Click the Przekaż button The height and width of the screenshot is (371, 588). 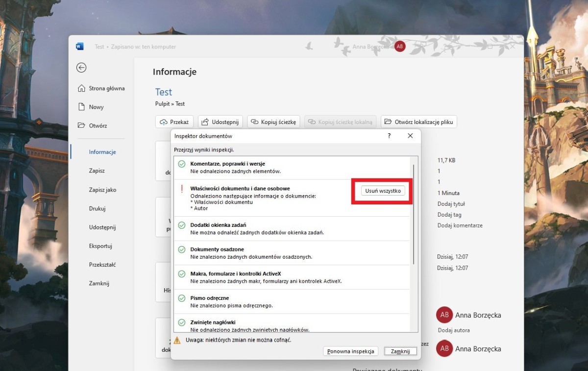point(174,122)
